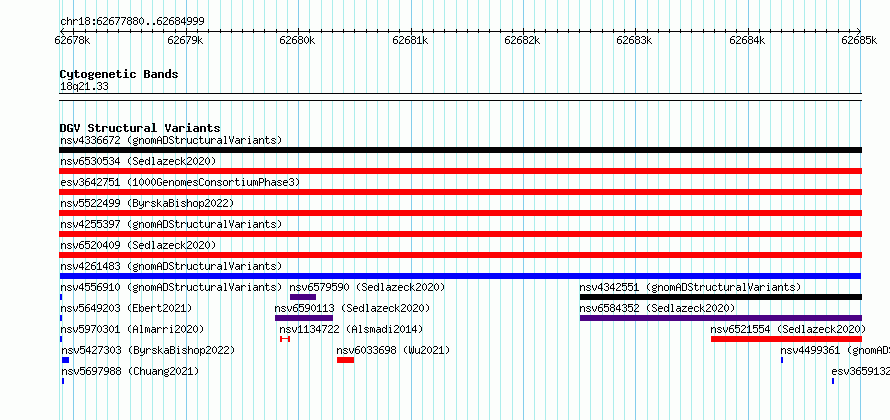Click the black bar of nsv4342551
Screen dimensions: 890x420
click(721, 297)
